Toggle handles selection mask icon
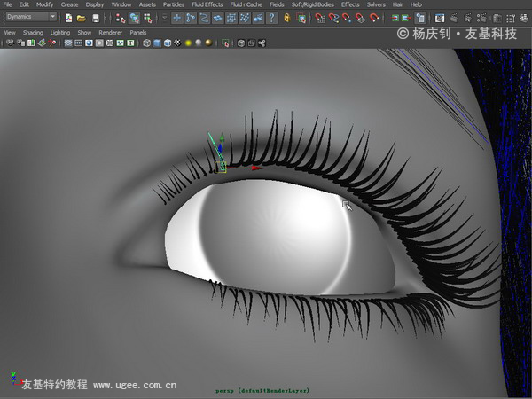Screen dimensions: 532x399 [176, 18]
